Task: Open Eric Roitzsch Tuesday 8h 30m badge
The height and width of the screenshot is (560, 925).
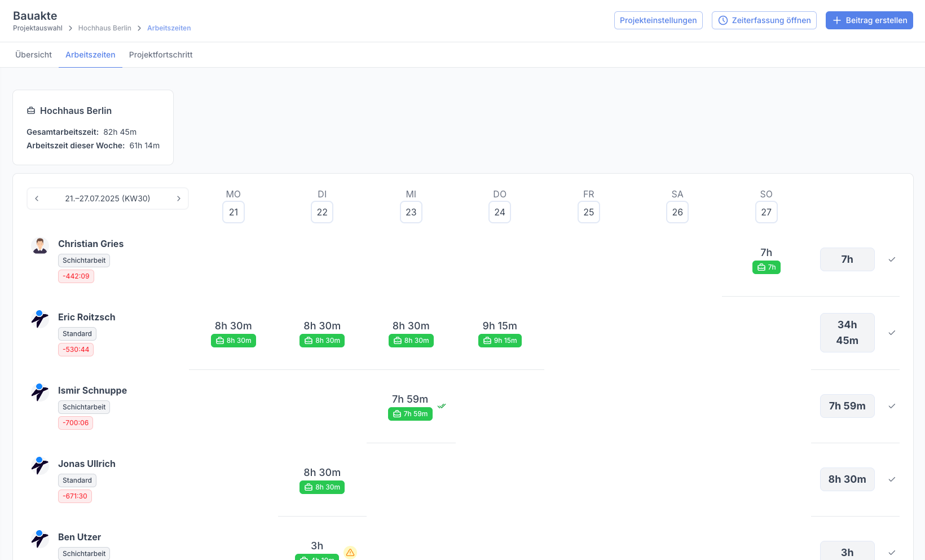Action: click(322, 341)
